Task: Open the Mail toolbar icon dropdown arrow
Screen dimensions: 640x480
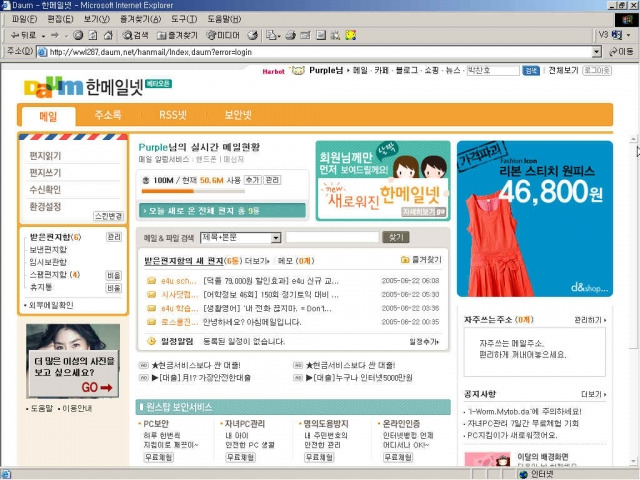Action: [279, 36]
